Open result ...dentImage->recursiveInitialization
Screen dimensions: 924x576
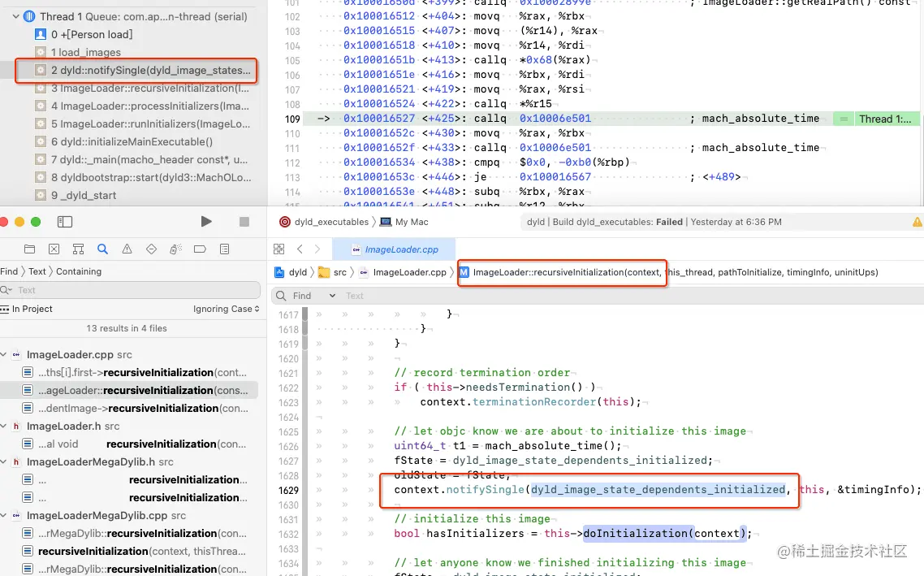coord(133,408)
